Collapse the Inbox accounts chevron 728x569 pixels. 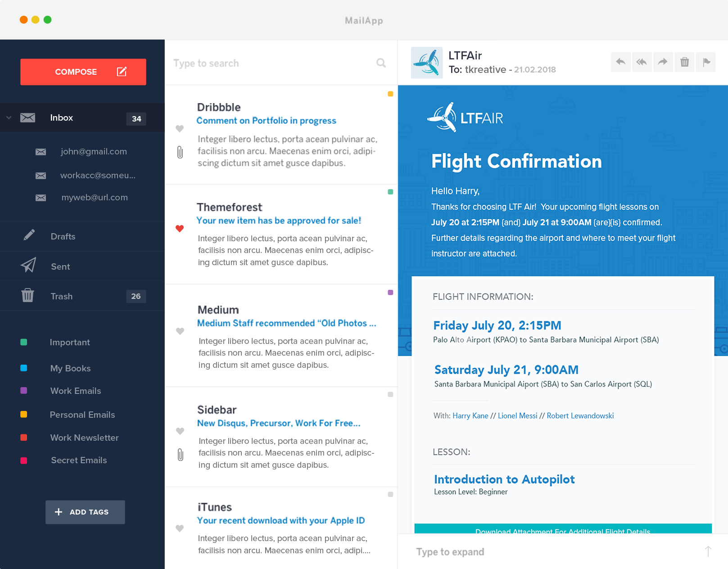tap(9, 118)
